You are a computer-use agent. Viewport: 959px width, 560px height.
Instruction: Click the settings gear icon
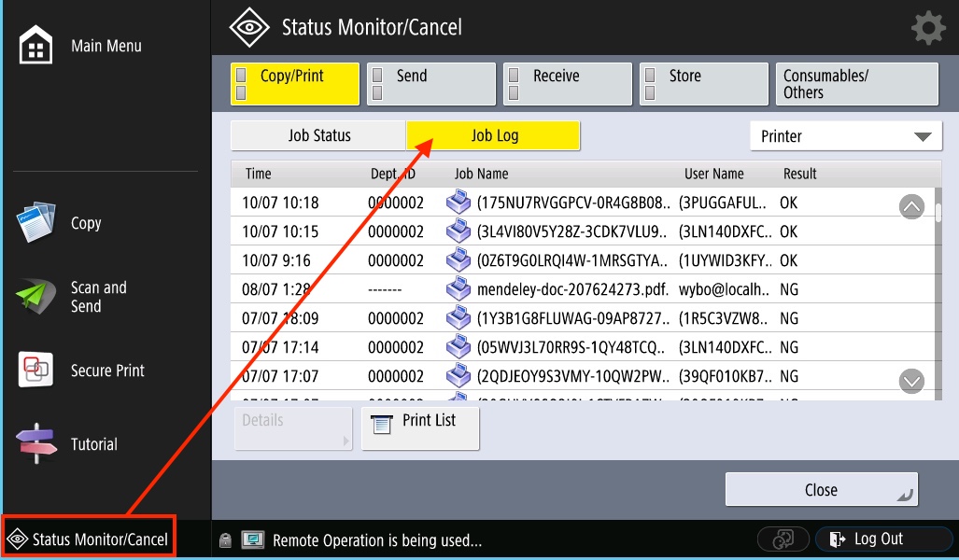(927, 28)
